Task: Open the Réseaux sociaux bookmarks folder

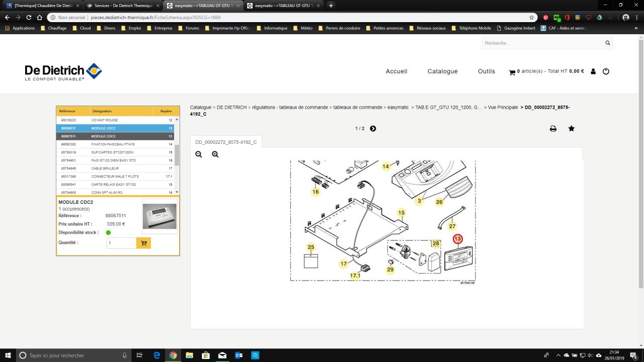Action: pos(428,28)
